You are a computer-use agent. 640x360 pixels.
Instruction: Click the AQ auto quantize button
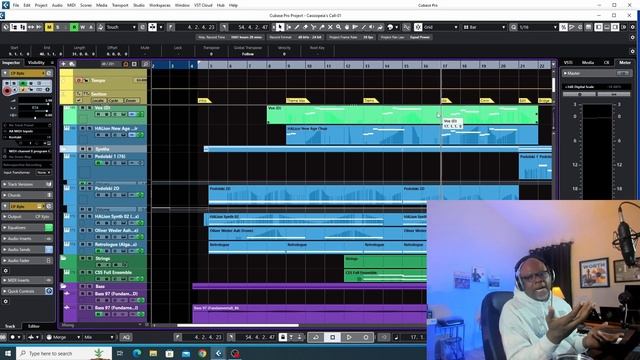click(x=126, y=337)
